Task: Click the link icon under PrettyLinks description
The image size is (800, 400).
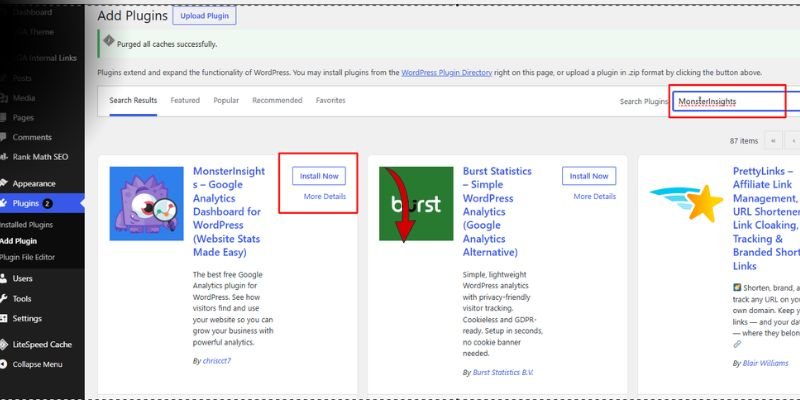Action: coord(737,344)
